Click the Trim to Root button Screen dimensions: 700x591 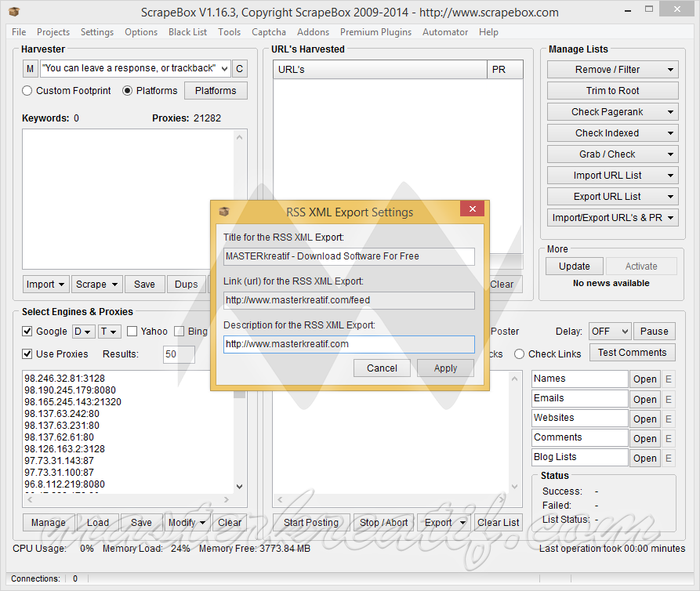pos(612,91)
